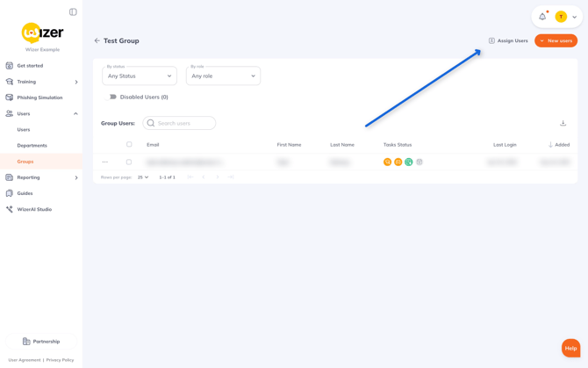The image size is (588, 368).
Task: Sort by Last Name column
Action: click(x=342, y=145)
